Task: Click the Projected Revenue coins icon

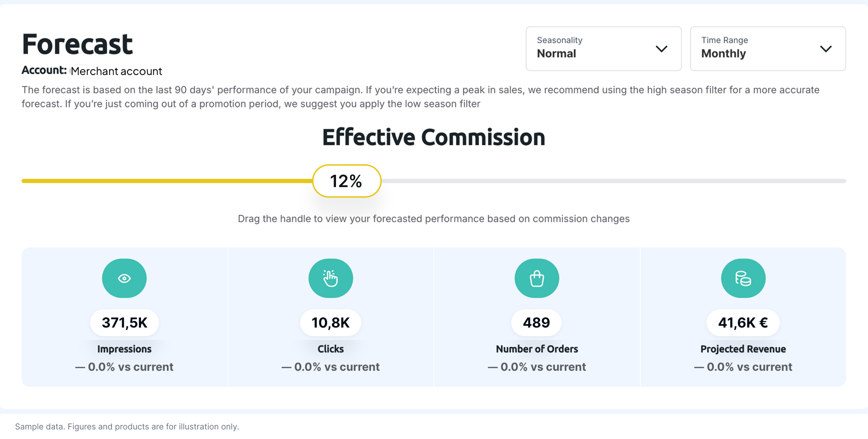Action: point(743,278)
